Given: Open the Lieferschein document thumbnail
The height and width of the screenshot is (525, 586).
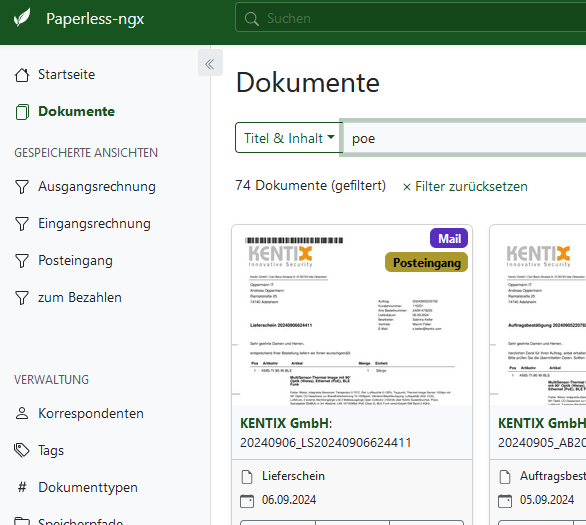Looking at the screenshot, I should 352,315.
